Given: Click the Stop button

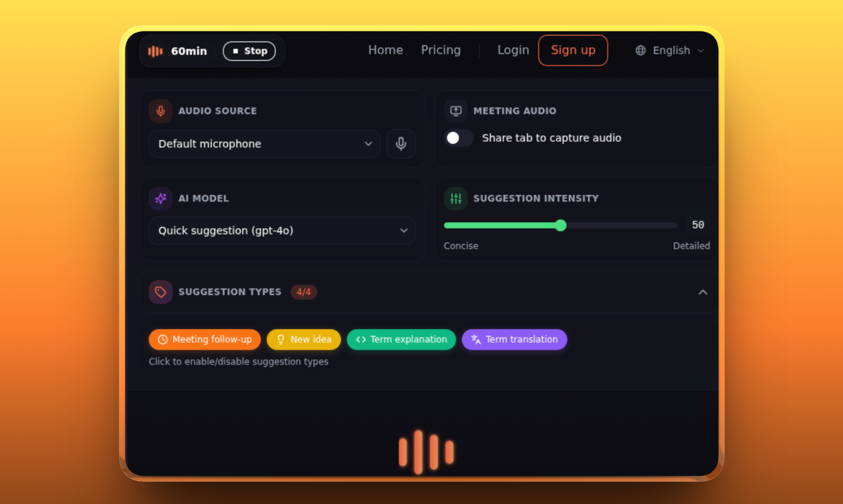Looking at the screenshot, I should [250, 50].
